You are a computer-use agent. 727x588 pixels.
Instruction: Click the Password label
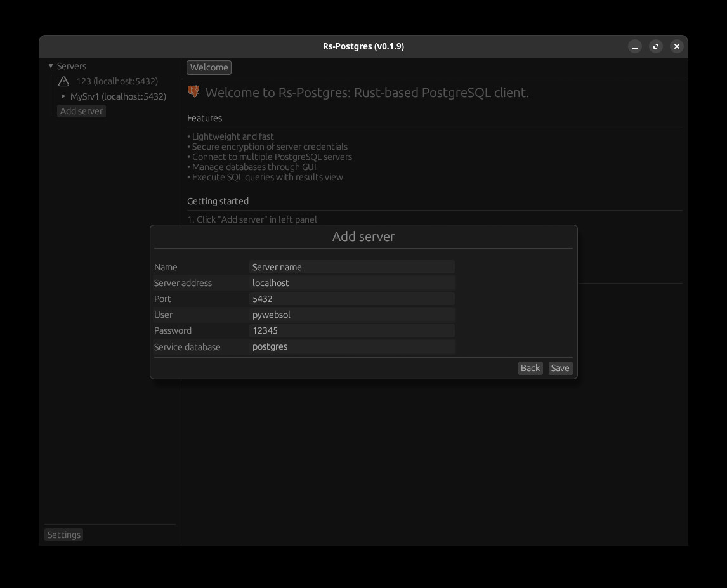[173, 330]
